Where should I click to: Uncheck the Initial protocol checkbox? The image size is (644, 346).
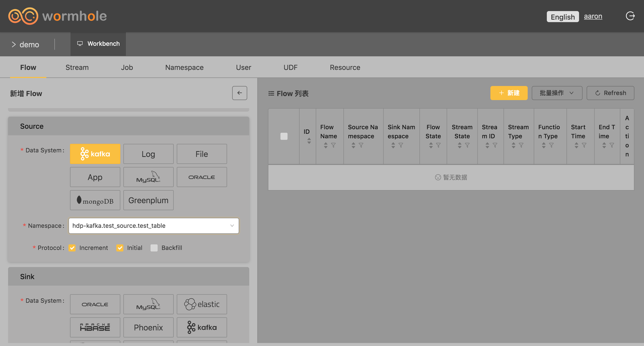[120, 248]
